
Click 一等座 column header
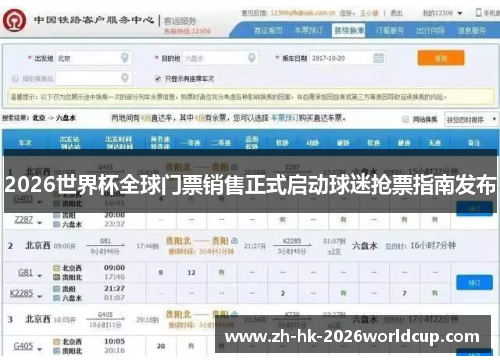coord(191,143)
